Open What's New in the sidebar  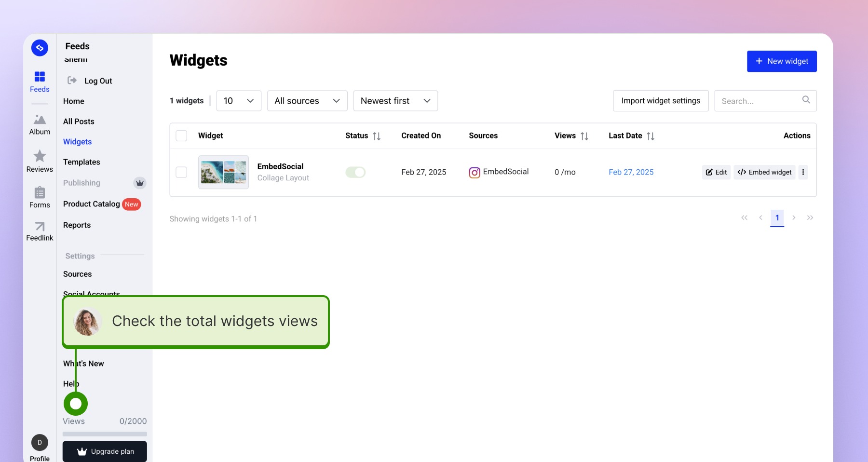coord(83,364)
